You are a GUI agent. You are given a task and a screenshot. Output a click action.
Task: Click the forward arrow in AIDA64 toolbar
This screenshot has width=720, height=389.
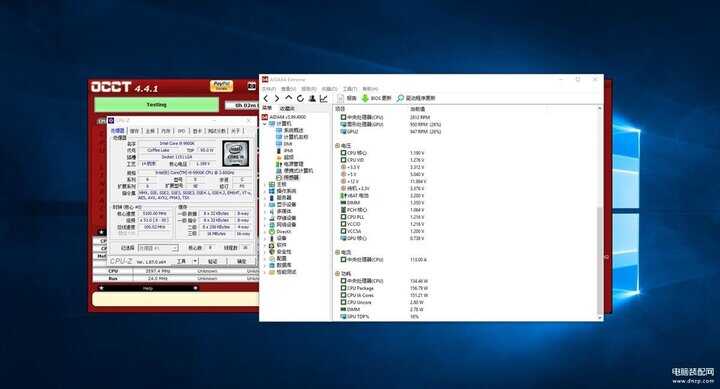click(x=276, y=98)
